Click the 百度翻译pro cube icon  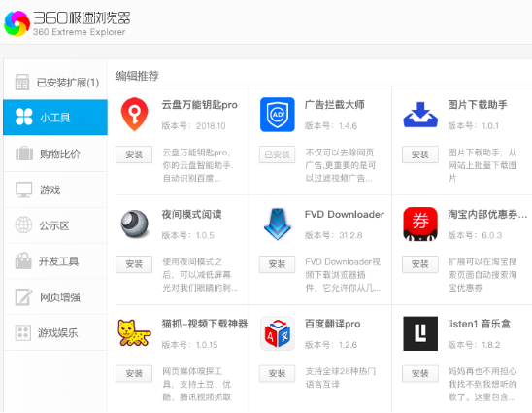[x=278, y=333]
